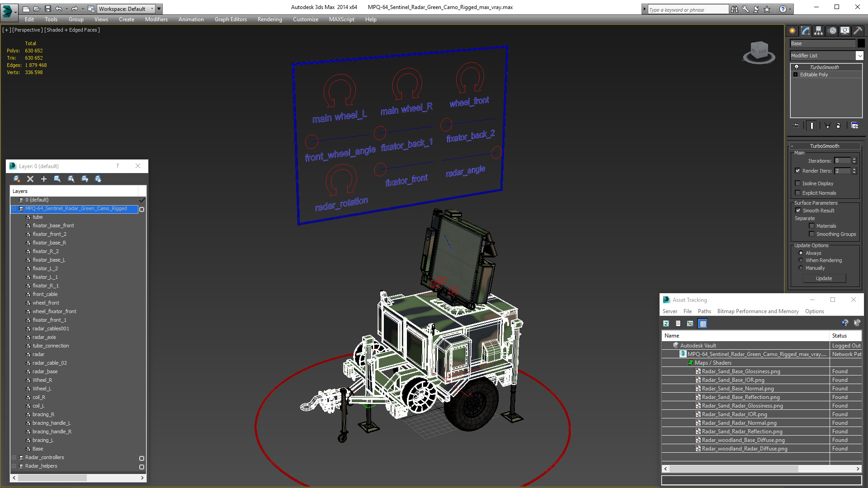Collapse the MPQ-64_Sentinel_Radar_Green_Camo_Rigged layer
The image size is (868, 488).
tap(14, 209)
